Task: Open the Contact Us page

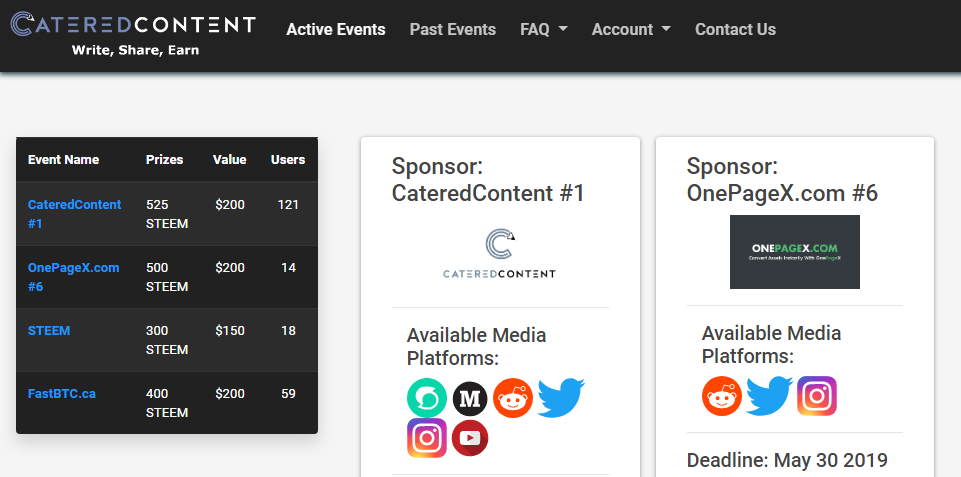Action: pos(735,30)
